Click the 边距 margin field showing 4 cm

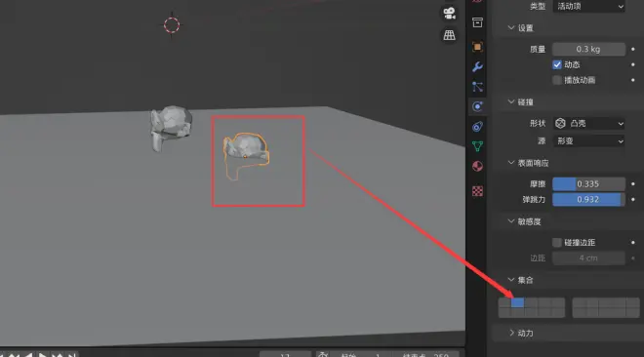(589, 258)
